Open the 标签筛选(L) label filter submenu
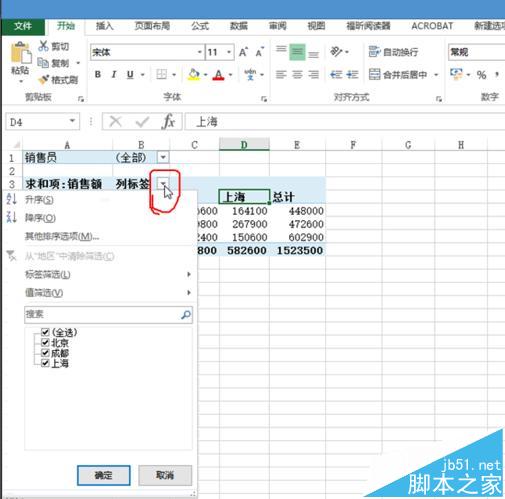 100,274
